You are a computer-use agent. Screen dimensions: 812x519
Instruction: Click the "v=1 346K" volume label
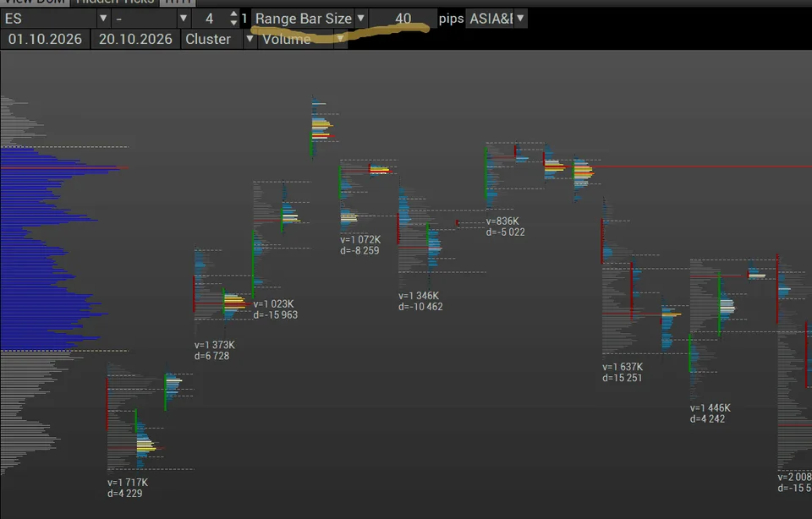coord(419,296)
